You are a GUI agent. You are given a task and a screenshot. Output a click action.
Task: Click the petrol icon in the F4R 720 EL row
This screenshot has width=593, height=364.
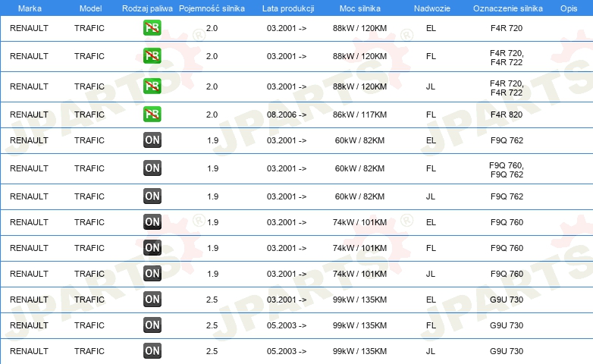point(152,27)
